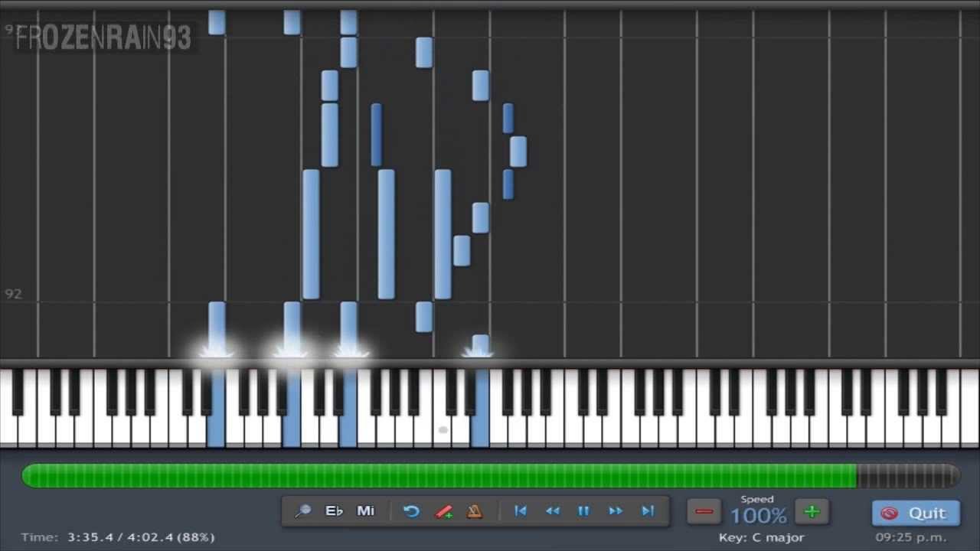Toggle the Mi note name labels
Image resolution: width=980 pixels, height=551 pixels.
coord(366,510)
